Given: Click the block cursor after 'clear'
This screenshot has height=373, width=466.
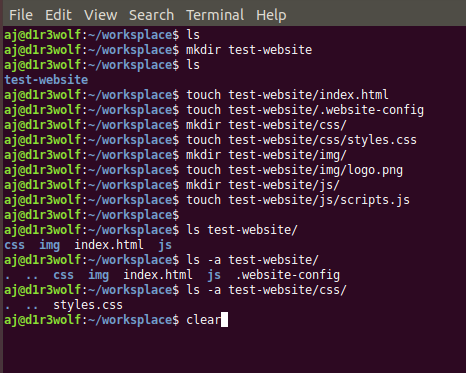Looking at the screenshot, I should pos(224,320).
